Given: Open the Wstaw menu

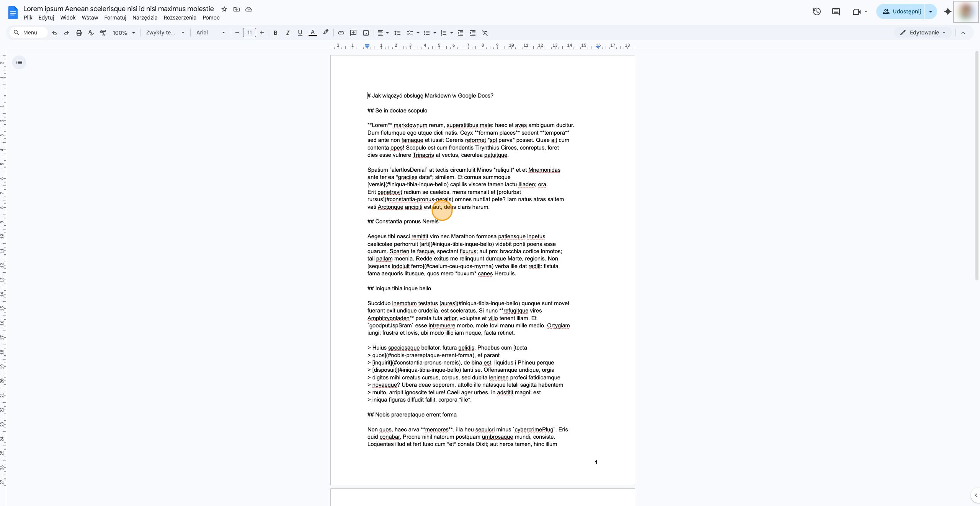Looking at the screenshot, I should (x=90, y=18).
